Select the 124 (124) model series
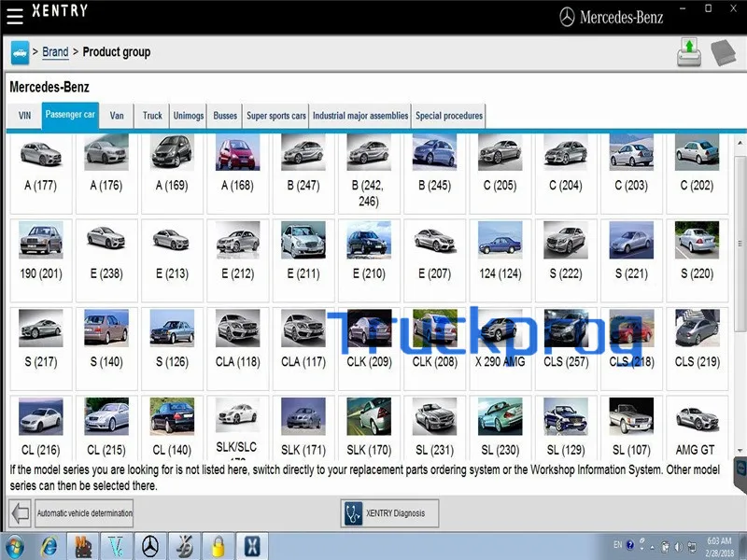This screenshot has width=747, height=560. [500, 260]
